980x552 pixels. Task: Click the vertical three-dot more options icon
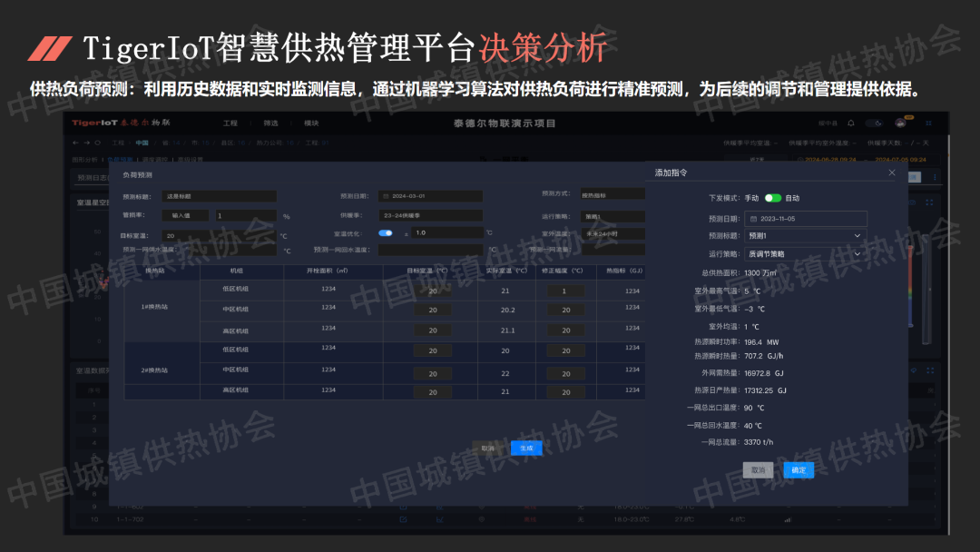click(x=936, y=177)
